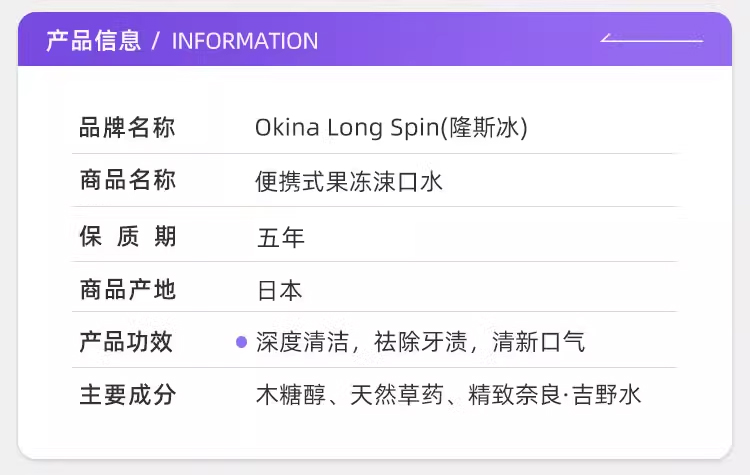Select the 产品功效 row label
The image size is (750, 475).
coord(128,342)
